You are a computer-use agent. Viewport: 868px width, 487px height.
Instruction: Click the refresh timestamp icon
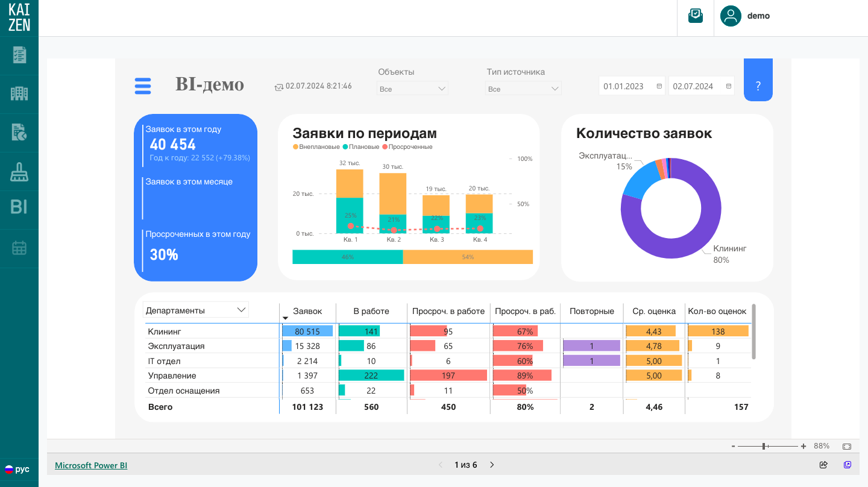tap(278, 87)
